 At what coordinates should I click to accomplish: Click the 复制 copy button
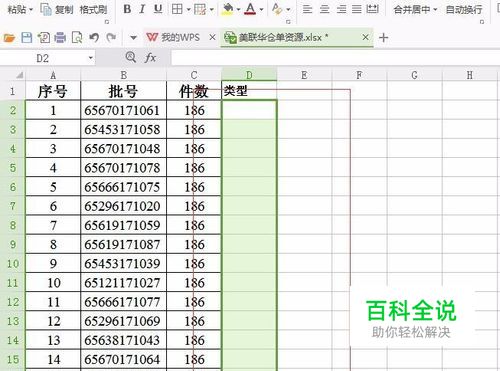pos(57,9)
